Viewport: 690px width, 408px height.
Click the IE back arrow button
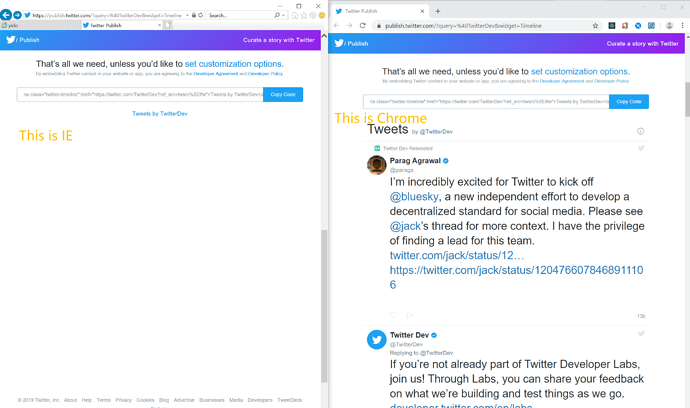6,15
